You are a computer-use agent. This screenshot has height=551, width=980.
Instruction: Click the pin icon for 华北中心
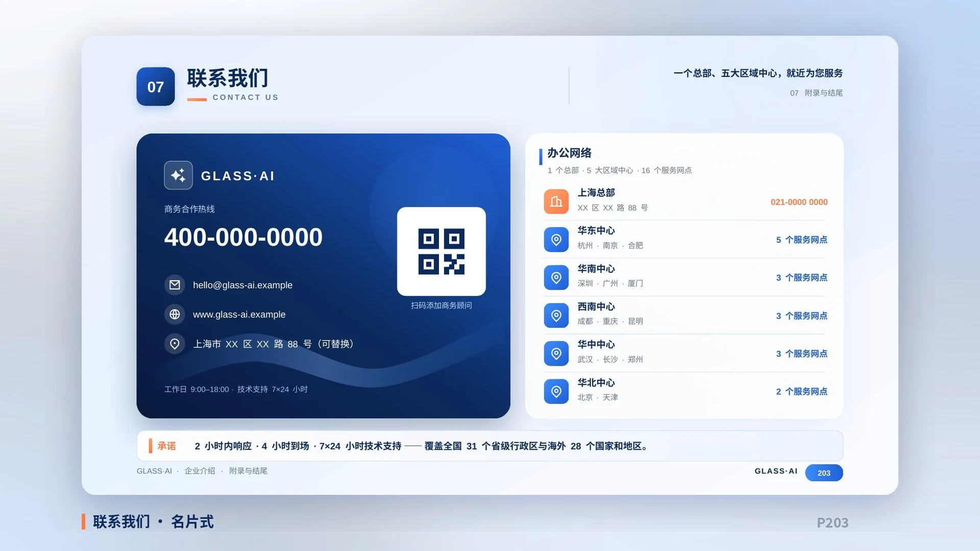556,391
